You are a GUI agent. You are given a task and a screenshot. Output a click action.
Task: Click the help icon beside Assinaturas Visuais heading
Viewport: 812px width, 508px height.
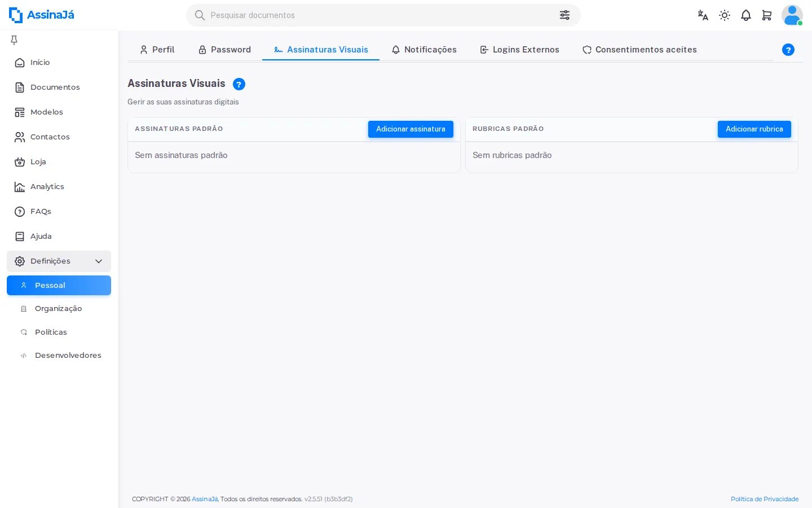coord(239,85)
